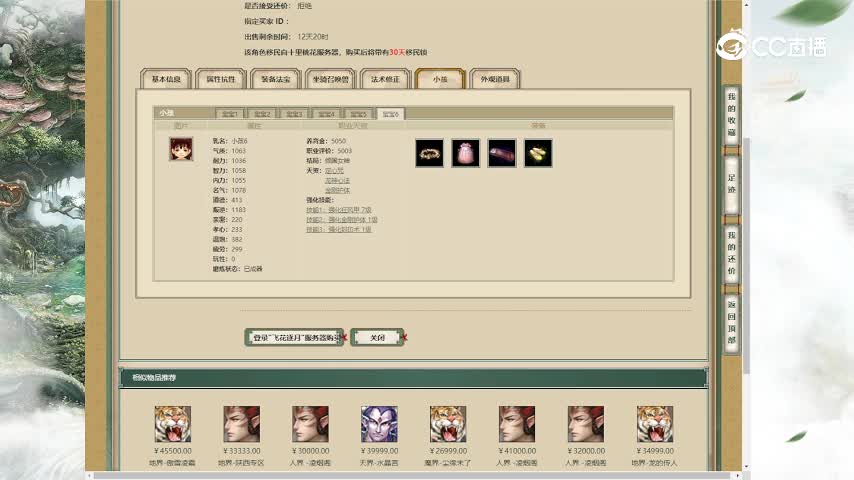This screenshot has width=854, height=480.
Task: Click the horizontal scrollbar left arrow
Action: [x=89, y=476]
